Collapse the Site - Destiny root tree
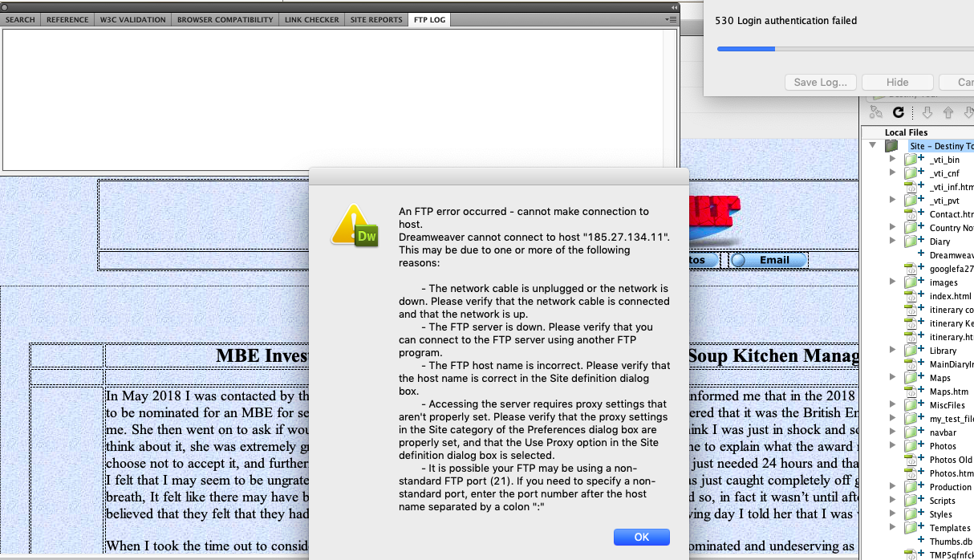Viewport: 974px width, 560px height. 872,146
